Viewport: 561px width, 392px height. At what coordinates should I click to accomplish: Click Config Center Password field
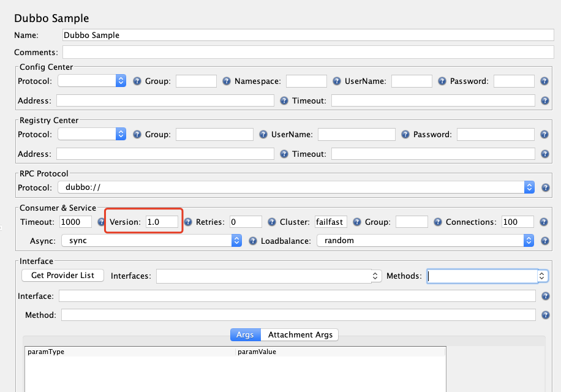(x=514, y=81)
